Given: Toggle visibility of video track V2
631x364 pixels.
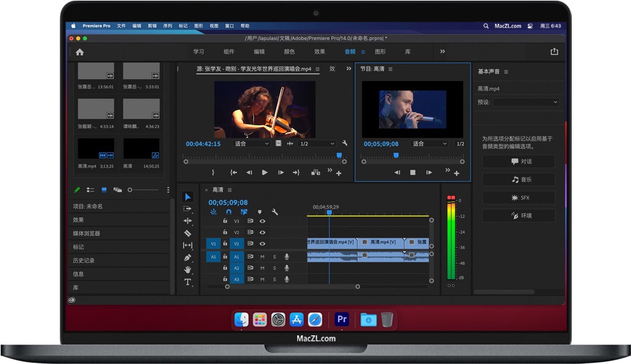Looking at the screenshot, I should click(x=262, y=232).
